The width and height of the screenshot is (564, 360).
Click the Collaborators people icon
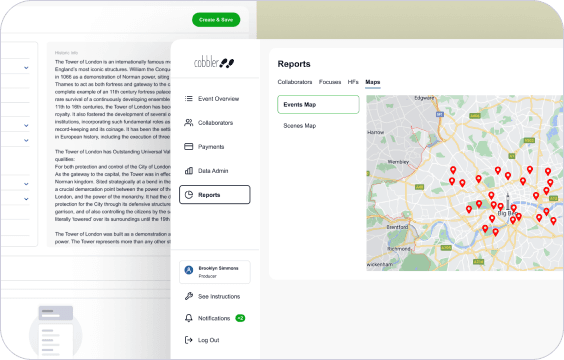click(x=188, y=123)
